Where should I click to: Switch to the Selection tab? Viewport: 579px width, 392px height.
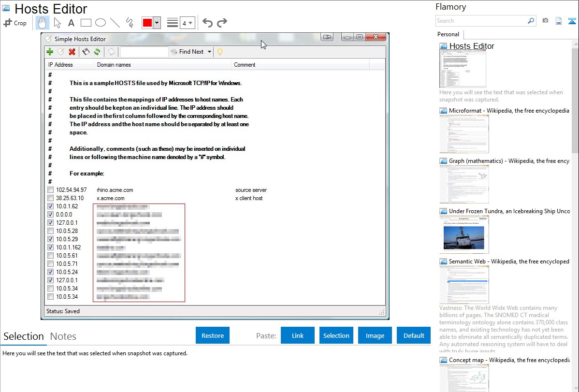(x=24, y=336)
